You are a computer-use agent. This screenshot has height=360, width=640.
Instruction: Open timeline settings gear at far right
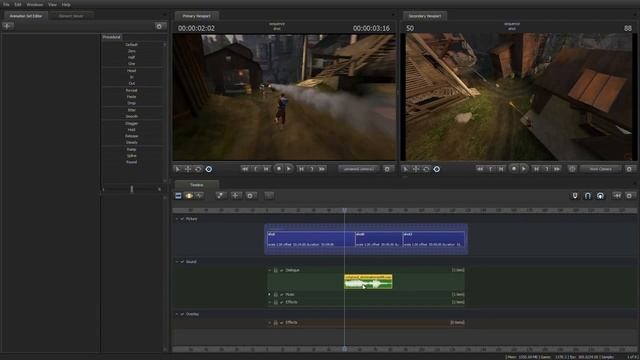point(629,196)
